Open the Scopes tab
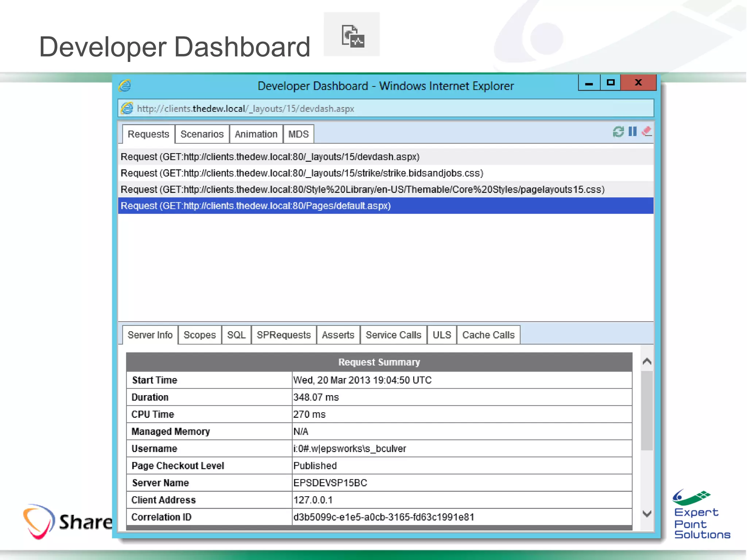Viewport: 747px width, 560px height. coord(200,335)
